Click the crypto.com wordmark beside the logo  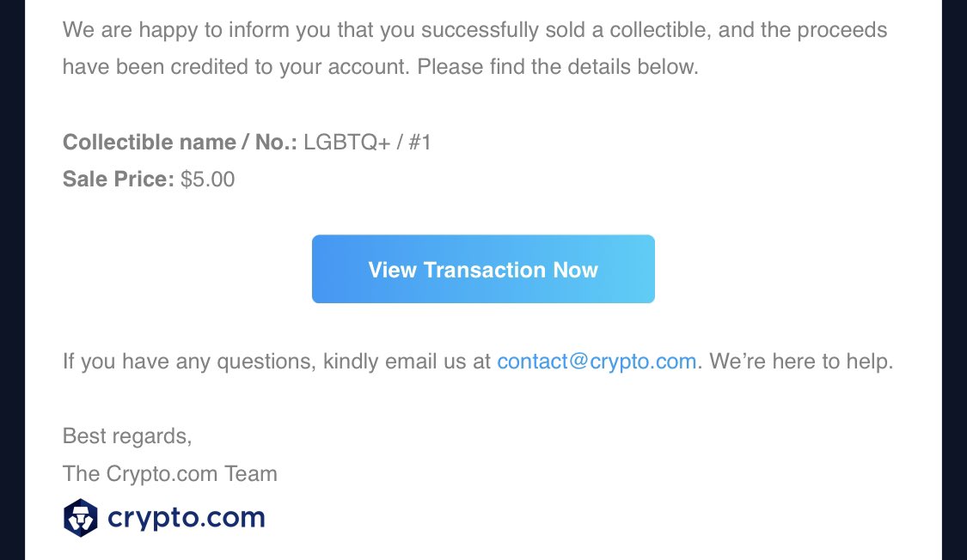187,518
